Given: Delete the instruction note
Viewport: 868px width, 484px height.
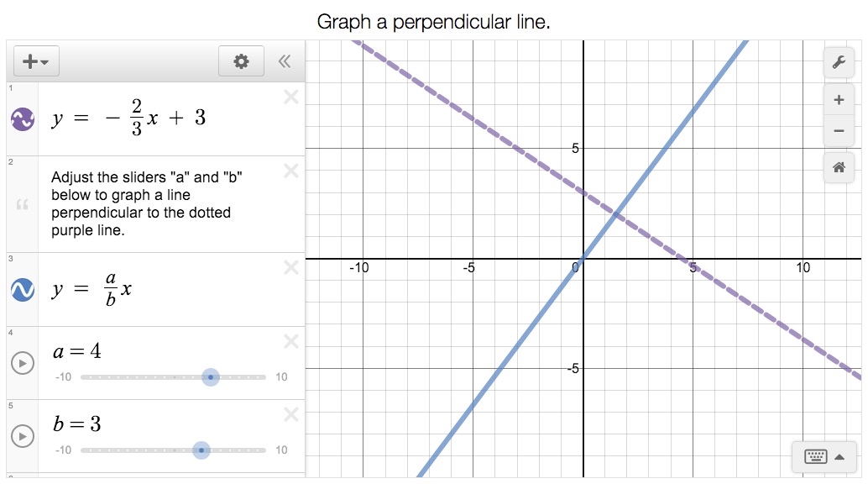Looking at the screenshot, I should (x=291, y=171).
